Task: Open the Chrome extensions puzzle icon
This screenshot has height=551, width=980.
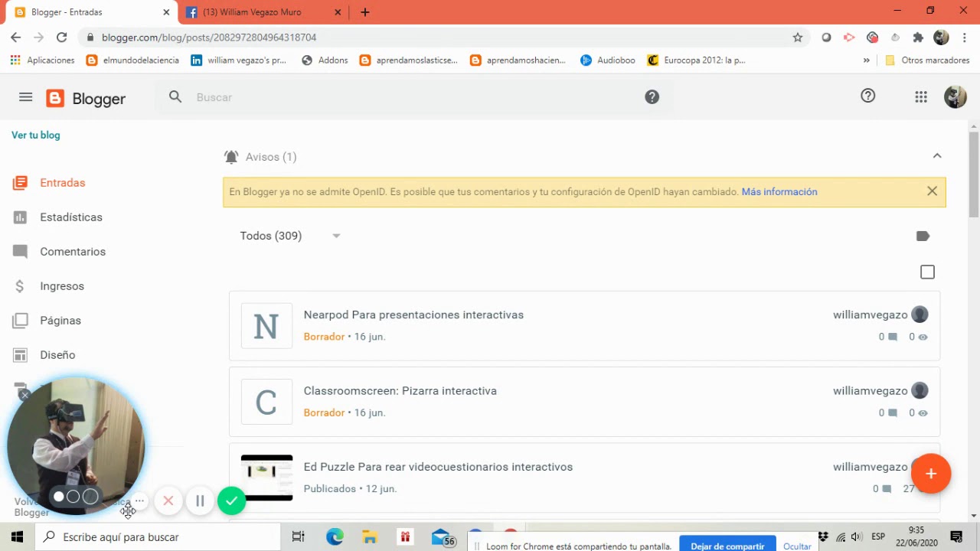Action: point(918,37)
